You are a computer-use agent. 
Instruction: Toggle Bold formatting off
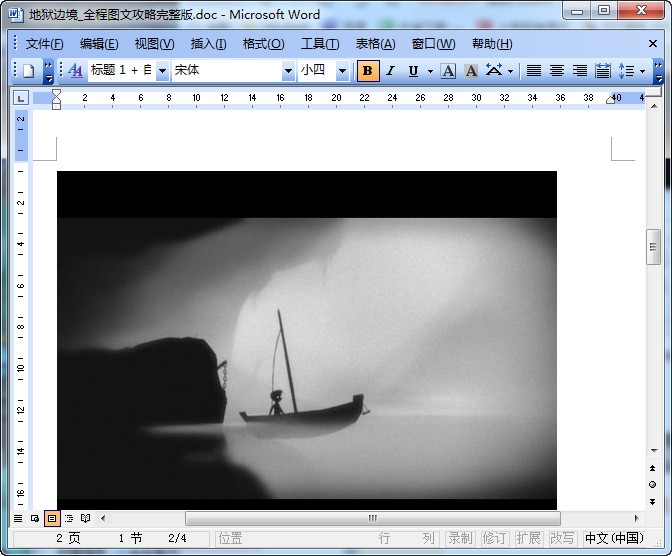point(367,71)
